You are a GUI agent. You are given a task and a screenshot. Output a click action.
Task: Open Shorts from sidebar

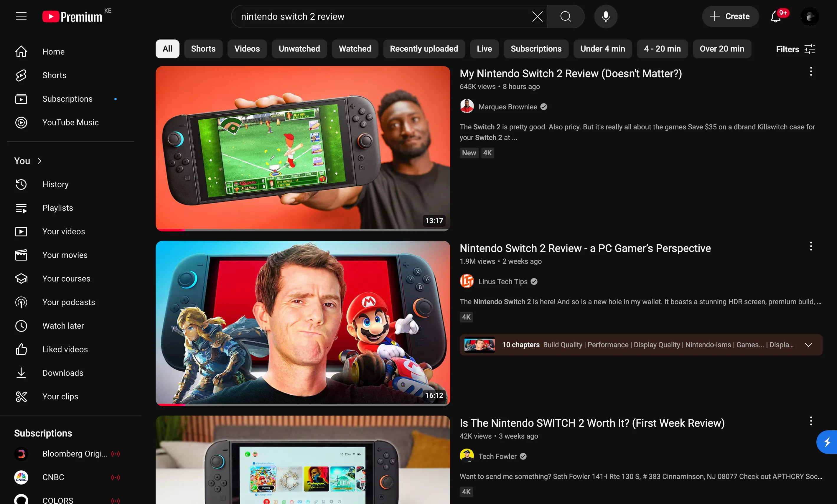(71, 75)
